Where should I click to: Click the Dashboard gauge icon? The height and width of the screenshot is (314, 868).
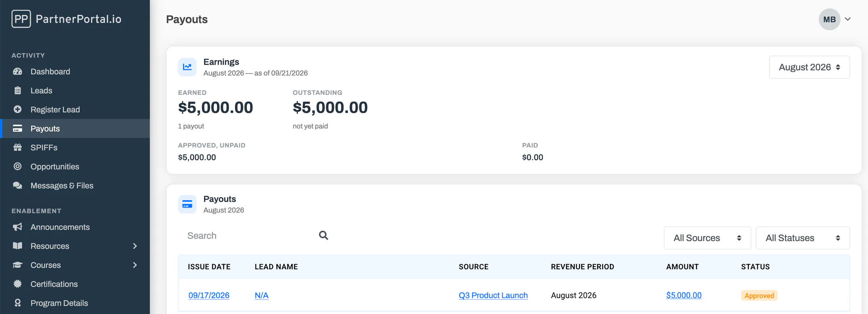[x=17, y=72]
